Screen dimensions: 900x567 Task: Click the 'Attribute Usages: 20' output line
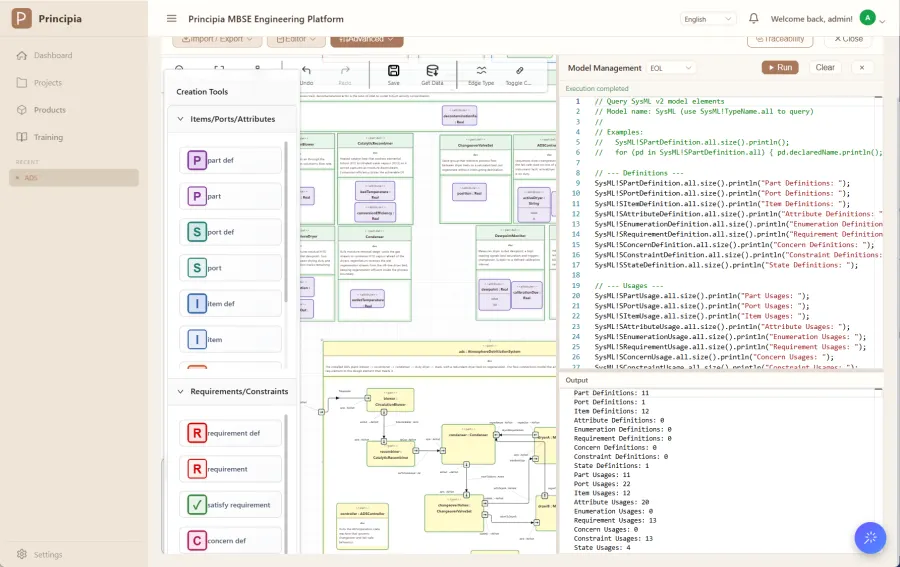pyautogui.click(x=611, y=502)
